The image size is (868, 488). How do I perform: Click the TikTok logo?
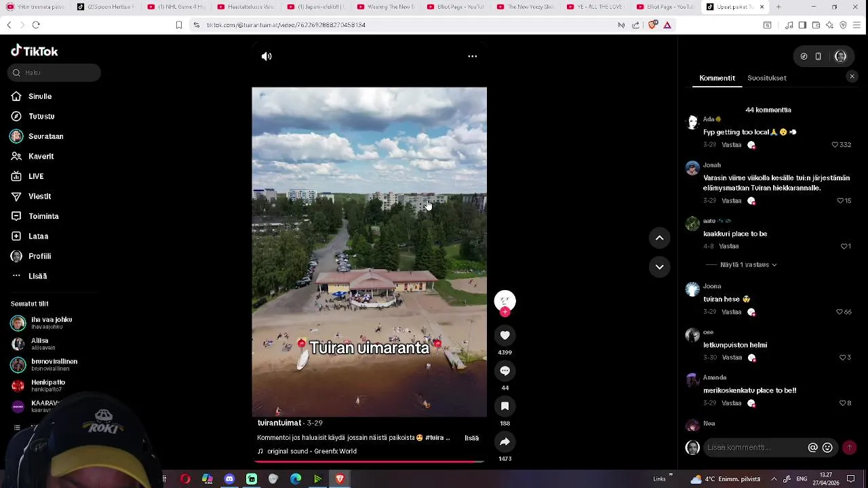coord(35,51)
